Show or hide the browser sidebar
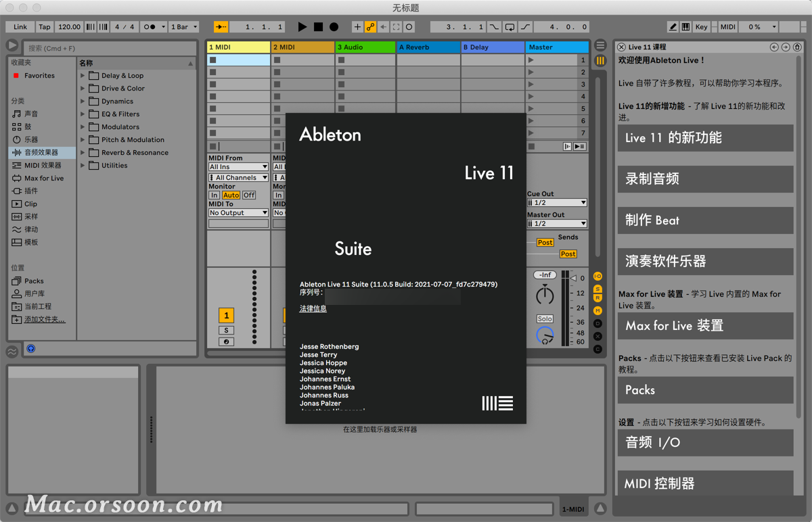Image resolution: width=812 pixels, height=522 pixels. pos(12,45)
